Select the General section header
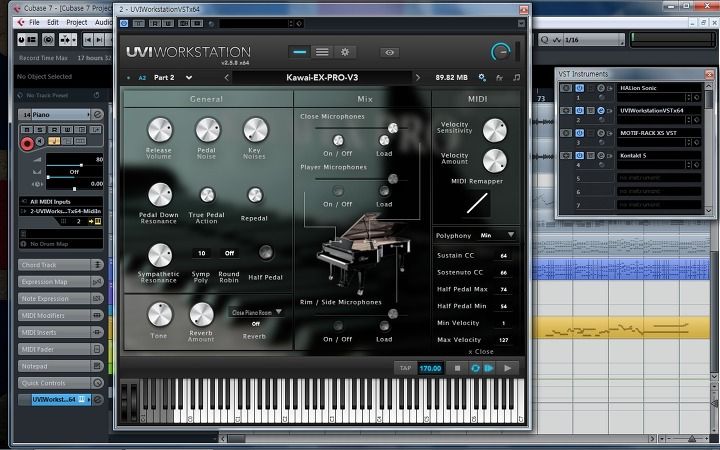 pyautogui.click(x=207, y=99)
